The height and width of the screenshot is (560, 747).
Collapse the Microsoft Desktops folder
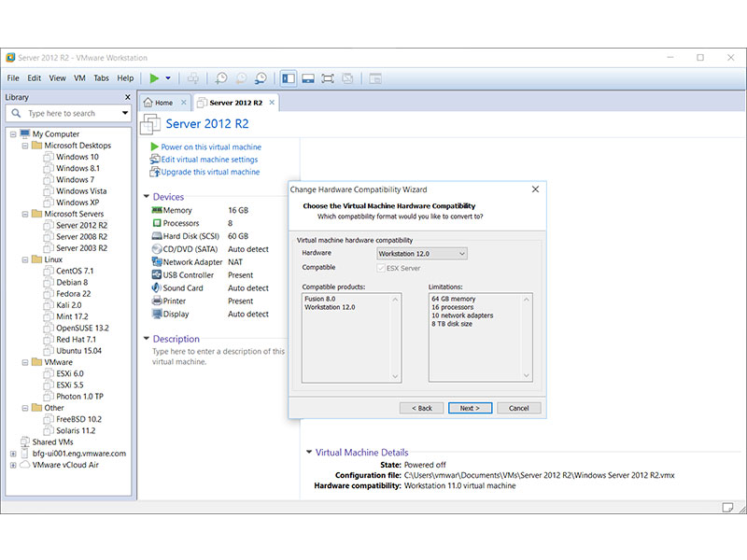(25, 146)
